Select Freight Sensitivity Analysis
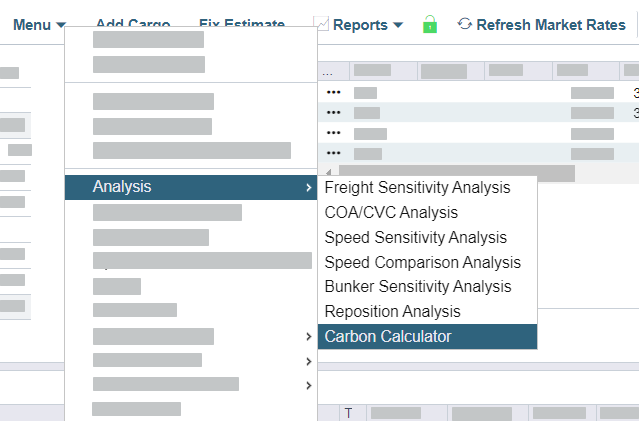Image resolution: width=639 pixels, height=421 pixels. point(417,188)
